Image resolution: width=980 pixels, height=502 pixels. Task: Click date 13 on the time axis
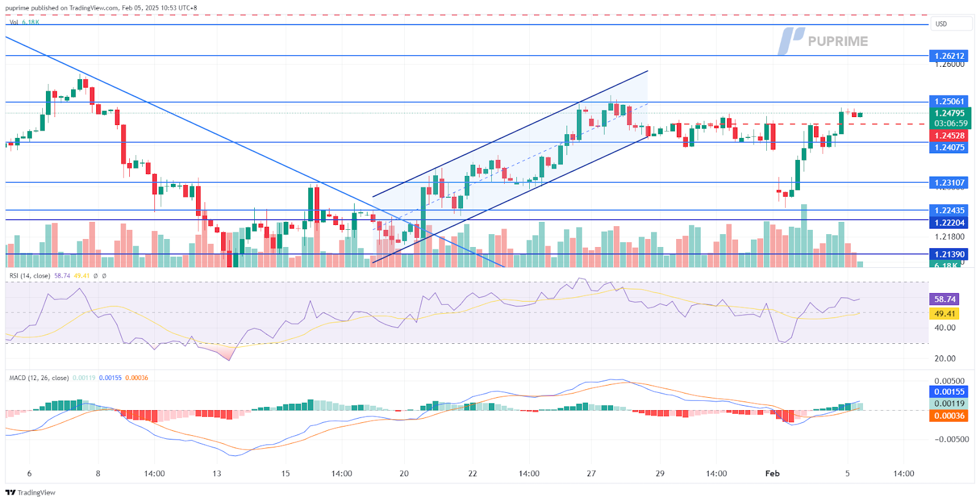coord(216,474)
